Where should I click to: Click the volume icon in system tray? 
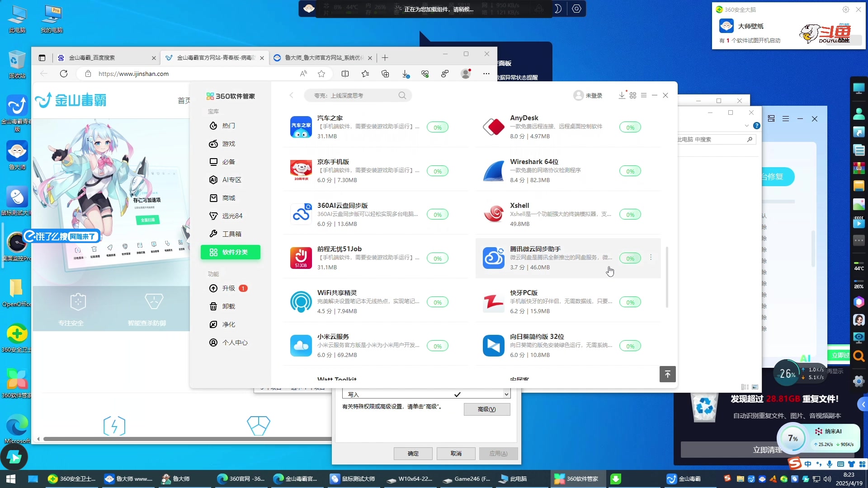pos(827,479)
